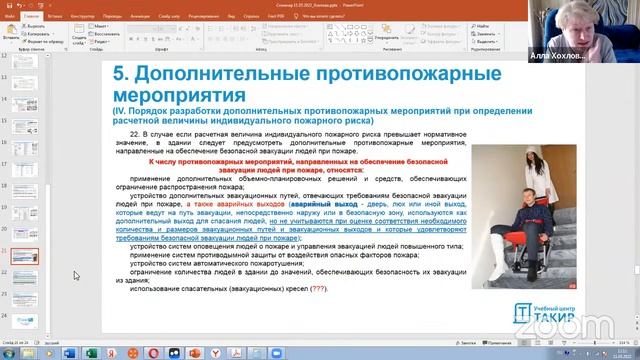Image resolution: width=640 pixels, height=360 pixels.
Task: Click Reset (Восстановить) slide button
Action: point(104,34)
